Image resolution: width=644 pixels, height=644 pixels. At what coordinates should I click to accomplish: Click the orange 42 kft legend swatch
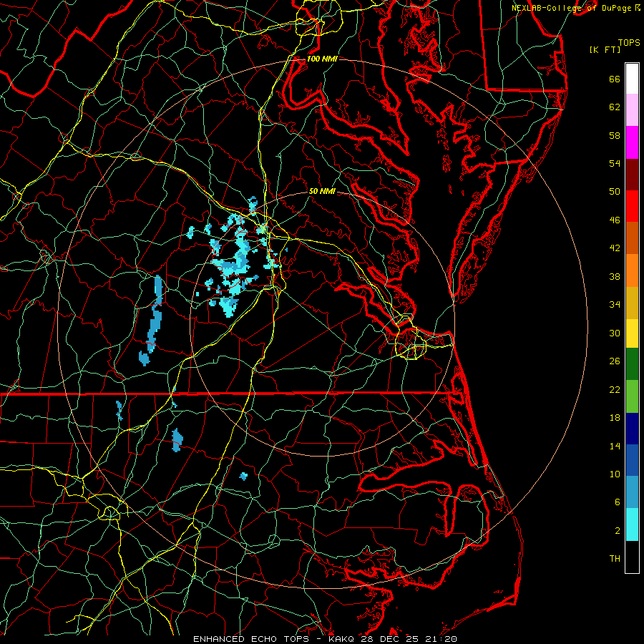[632, 270]
